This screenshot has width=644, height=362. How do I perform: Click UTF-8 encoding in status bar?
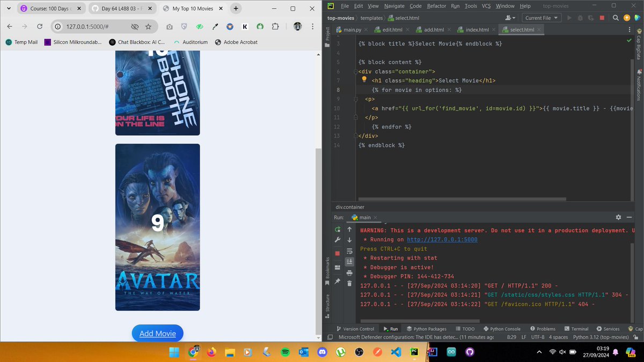point(537,337)
